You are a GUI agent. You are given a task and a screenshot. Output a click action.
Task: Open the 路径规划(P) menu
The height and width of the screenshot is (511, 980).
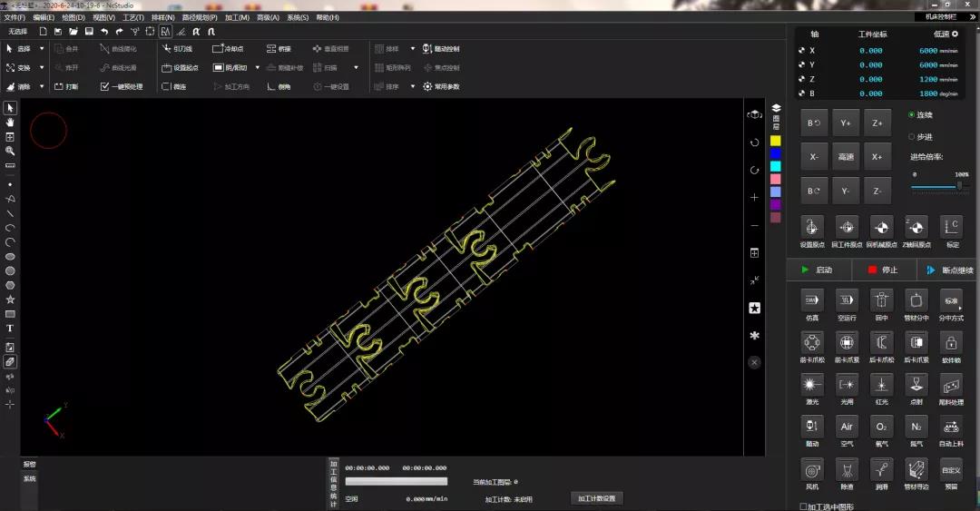point(199,17)
